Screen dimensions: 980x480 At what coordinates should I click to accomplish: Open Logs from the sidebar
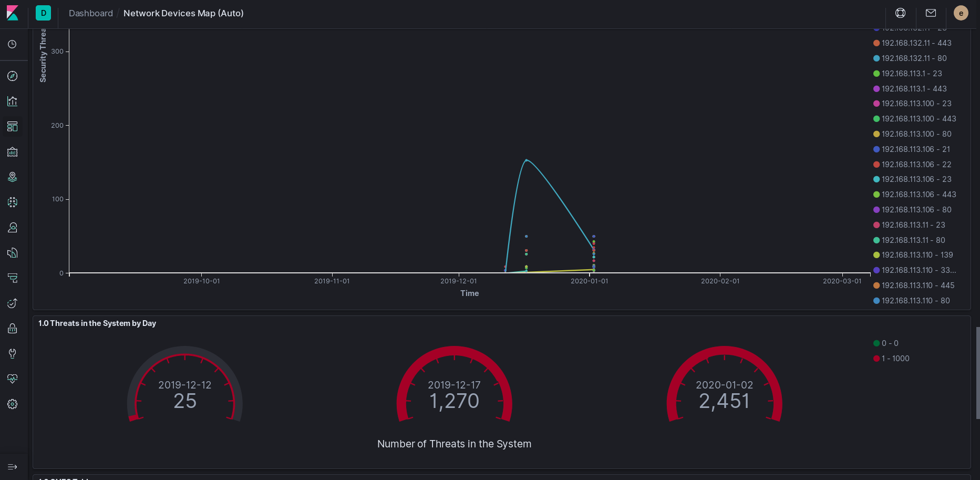[13, 253]
